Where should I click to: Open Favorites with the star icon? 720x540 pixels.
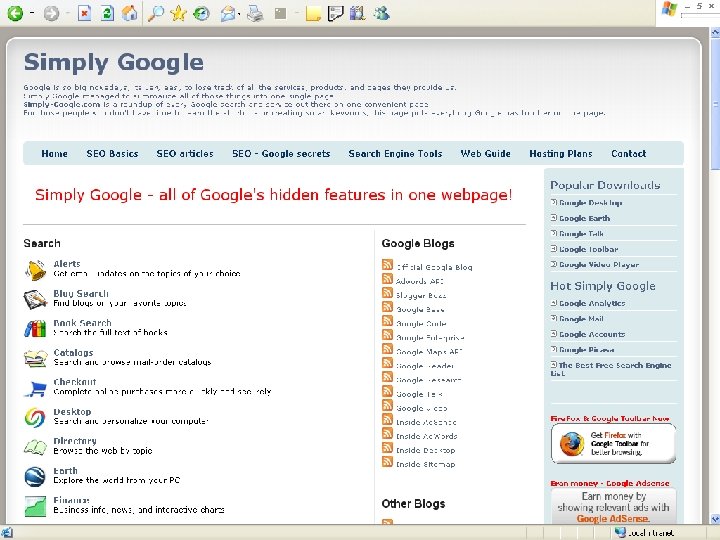178,13
